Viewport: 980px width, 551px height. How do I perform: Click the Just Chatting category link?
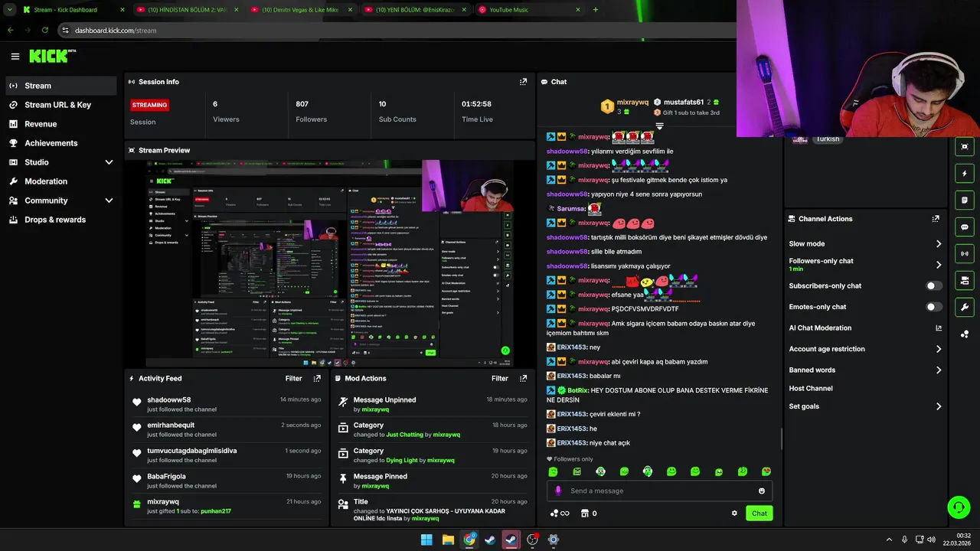[x=404, y=435]
